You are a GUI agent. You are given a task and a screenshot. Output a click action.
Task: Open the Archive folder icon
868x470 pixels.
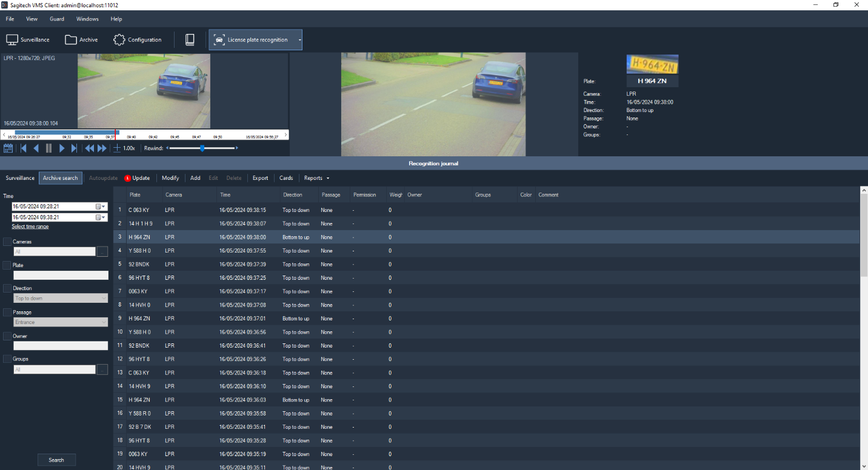[71, 40]
